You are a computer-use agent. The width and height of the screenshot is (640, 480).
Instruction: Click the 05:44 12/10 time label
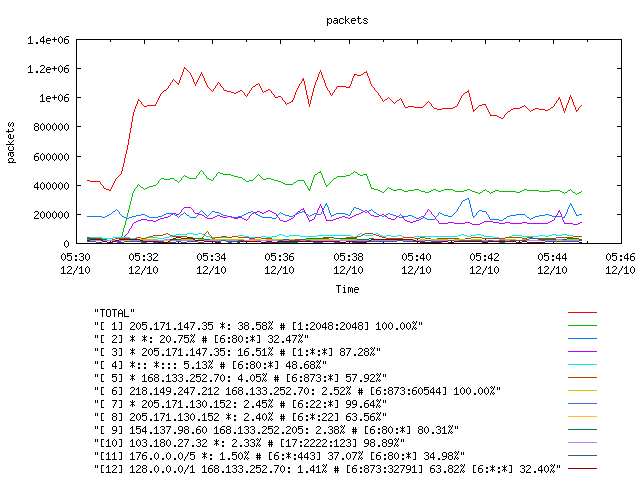pos(552,264)
